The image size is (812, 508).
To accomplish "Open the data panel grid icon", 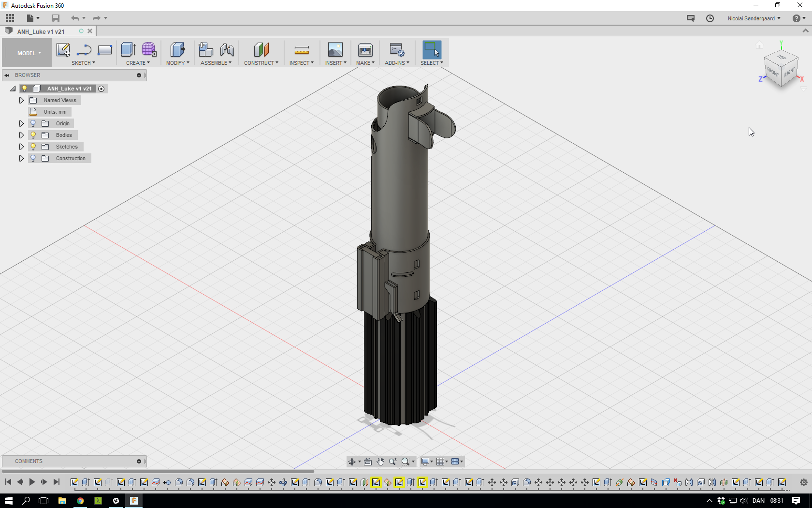I will coord(10,18).
